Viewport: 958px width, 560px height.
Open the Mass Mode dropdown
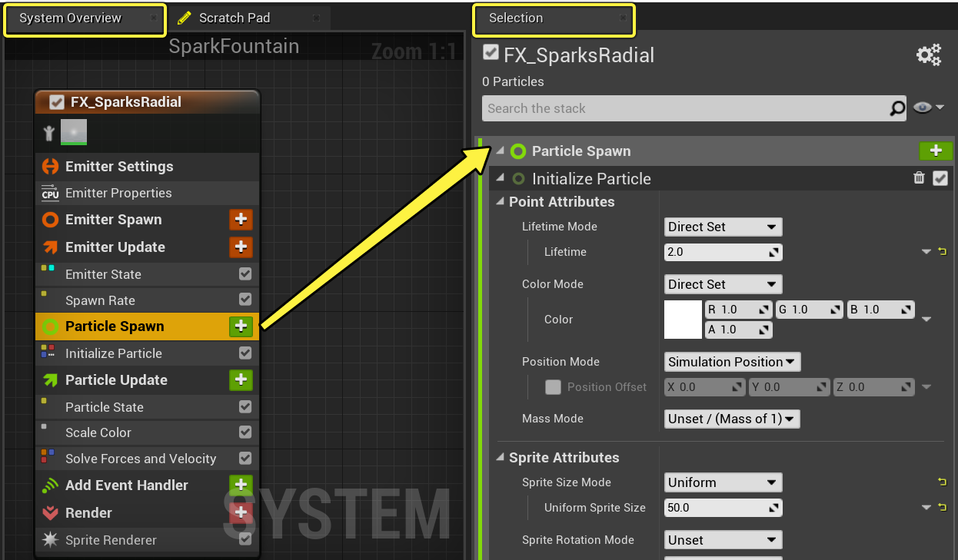(x=732, y=419)
